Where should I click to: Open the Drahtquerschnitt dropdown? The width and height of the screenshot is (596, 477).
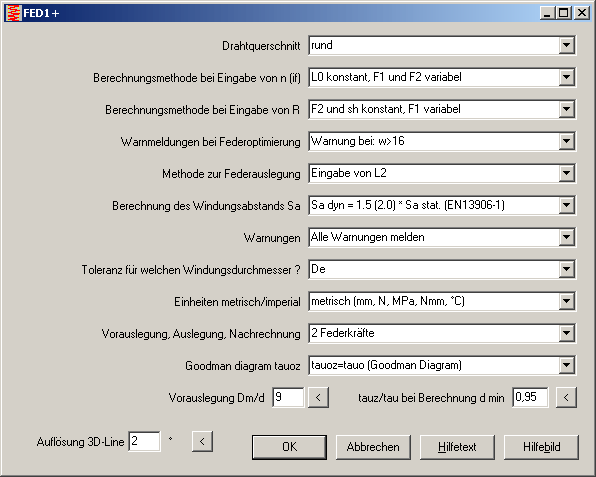click(x=566, y=45)
